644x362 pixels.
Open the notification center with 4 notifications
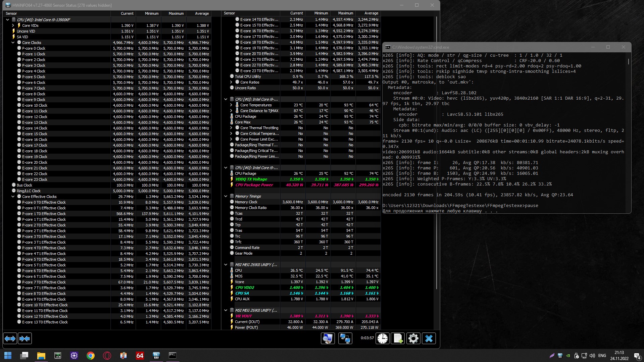click(637, 356)
